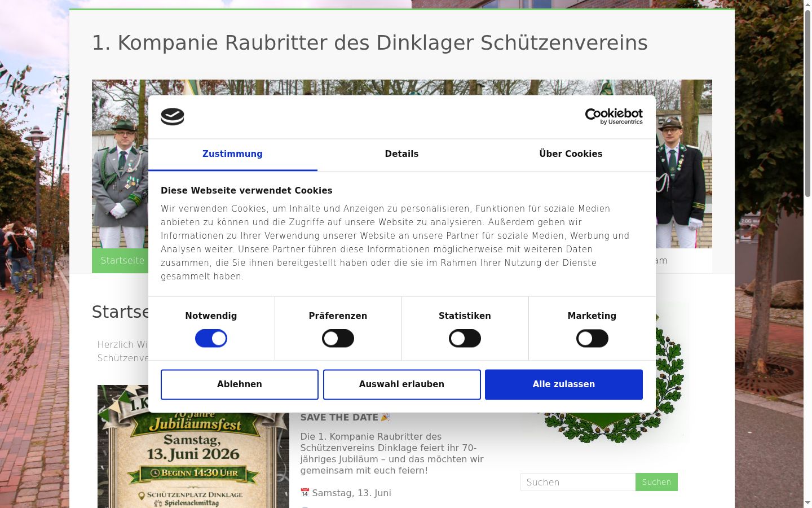The height and width of the screenshot is (508, 812).
Task: Click the site title 1. Kompanie Raubritter
Action: 370,43
